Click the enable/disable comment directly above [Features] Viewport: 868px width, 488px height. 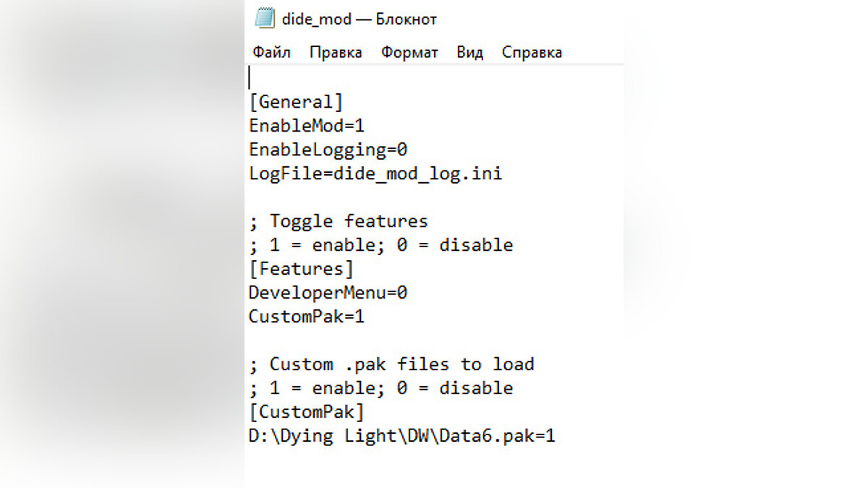380,245
